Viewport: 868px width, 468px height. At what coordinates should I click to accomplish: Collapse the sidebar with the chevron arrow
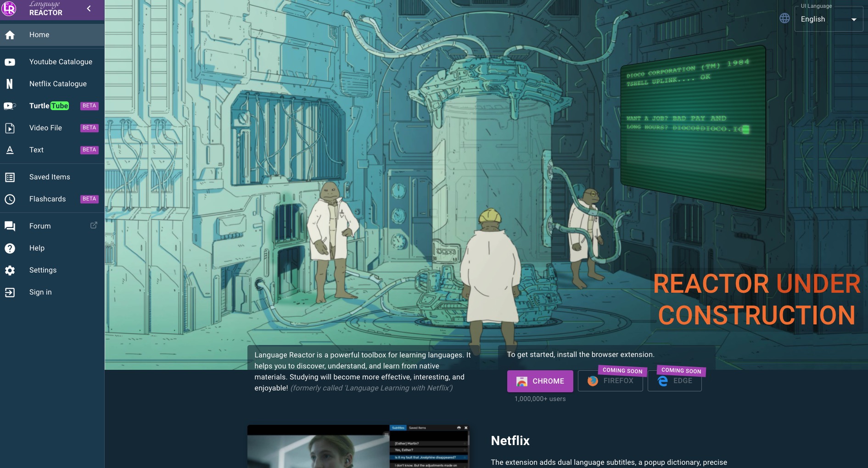pyautogui.click(x=89, y=8)
